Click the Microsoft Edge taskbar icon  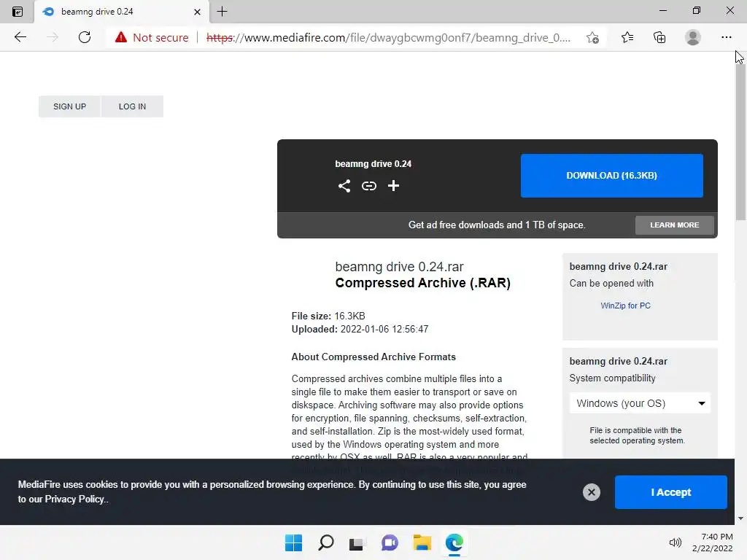click(x=454, y=542)
